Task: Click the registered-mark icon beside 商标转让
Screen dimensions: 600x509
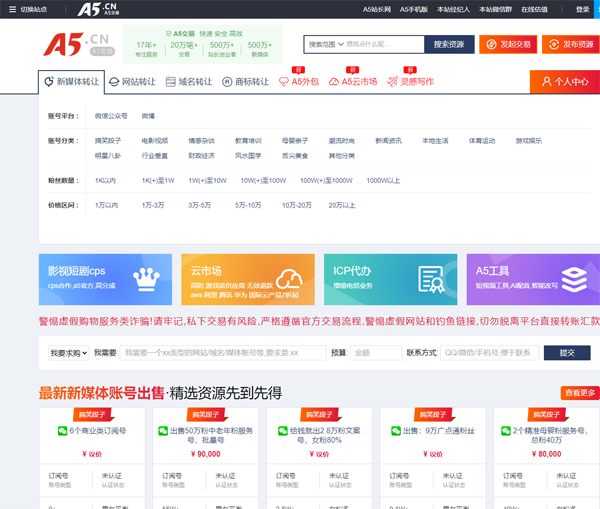Action: tap(227, 82)
